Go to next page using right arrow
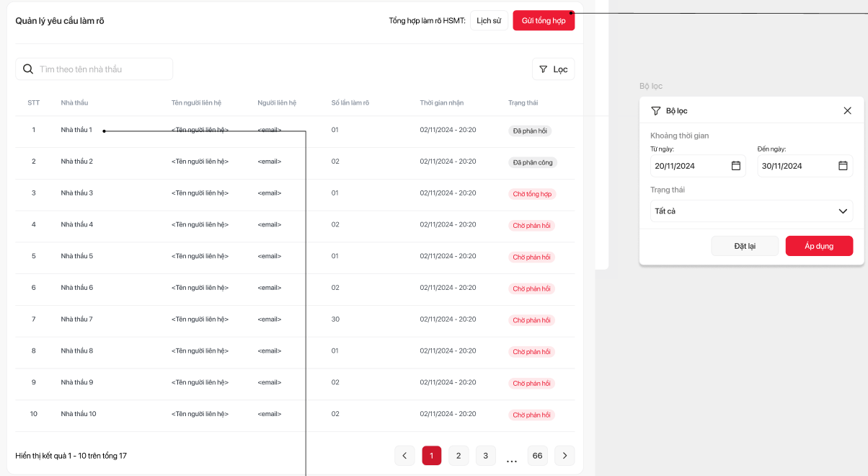This screenshot has width=868, height=476. coord(564,456)
